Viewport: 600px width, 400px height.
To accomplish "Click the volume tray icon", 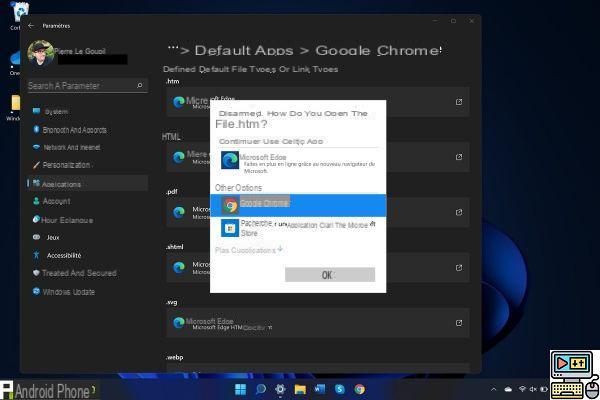I will click(x=533, y=389).
